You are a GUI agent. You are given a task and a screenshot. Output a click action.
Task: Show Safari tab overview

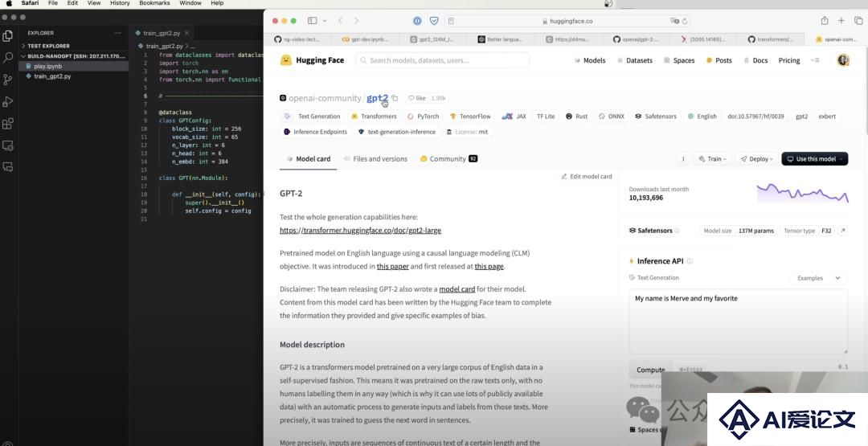858,20
